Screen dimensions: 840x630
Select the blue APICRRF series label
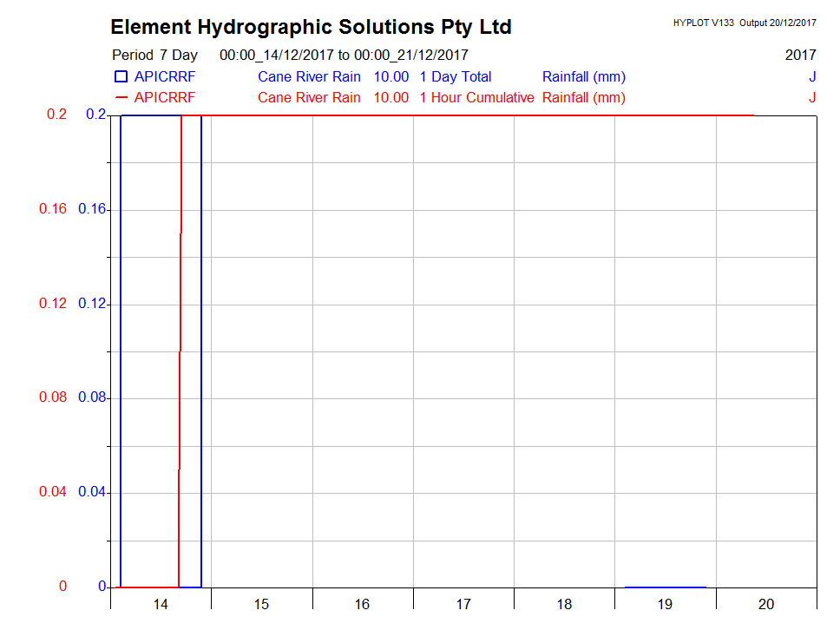(x=165, y=76)
